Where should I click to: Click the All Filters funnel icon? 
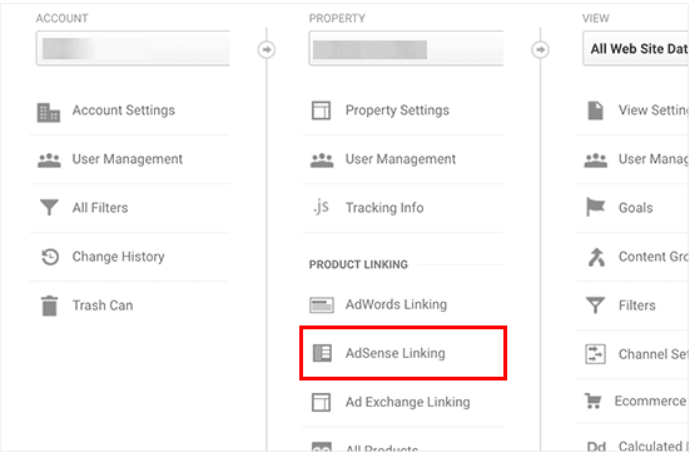(x=49, y=207)
